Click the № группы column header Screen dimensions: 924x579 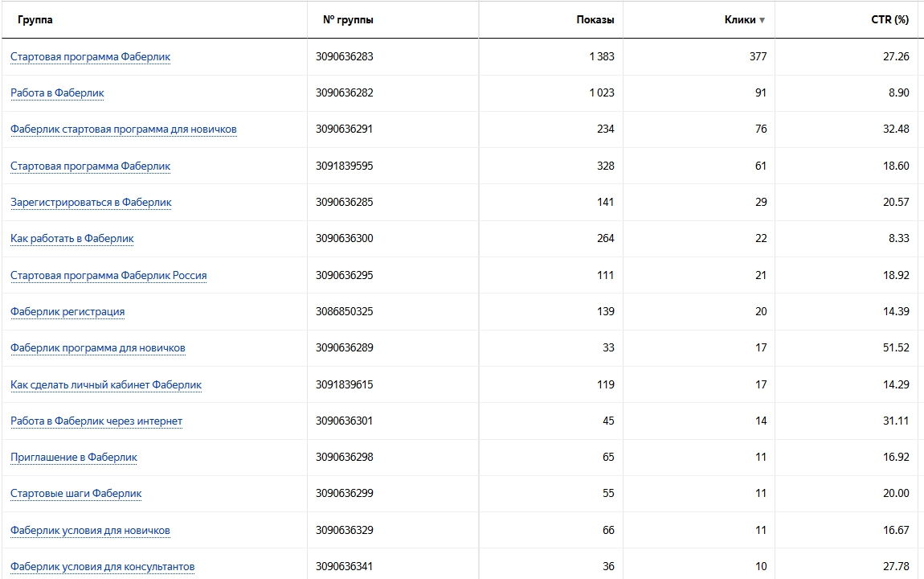[x=348, y=20]
